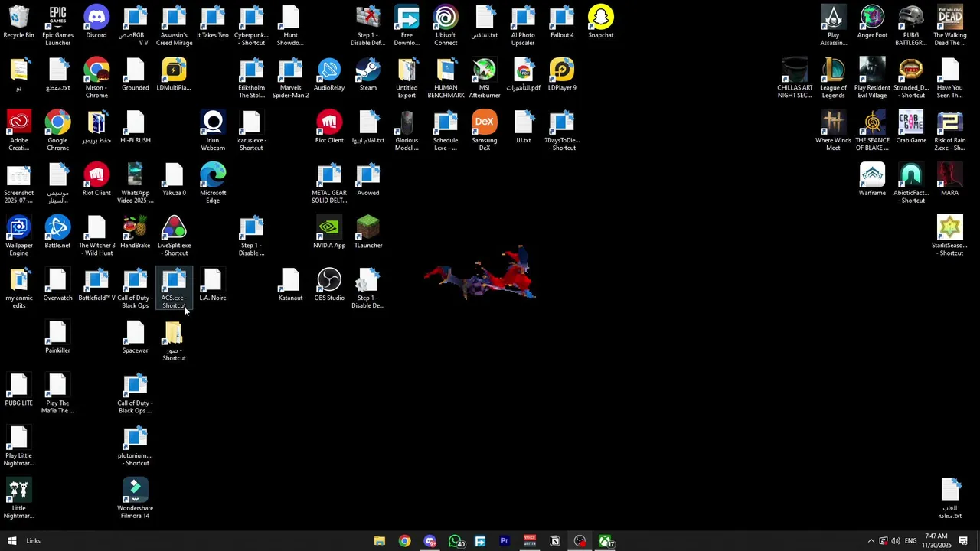The height and width of the screenshot is (551, 980).
Task: Select the Wallpaper Engine icon
Action: (19, 236)
